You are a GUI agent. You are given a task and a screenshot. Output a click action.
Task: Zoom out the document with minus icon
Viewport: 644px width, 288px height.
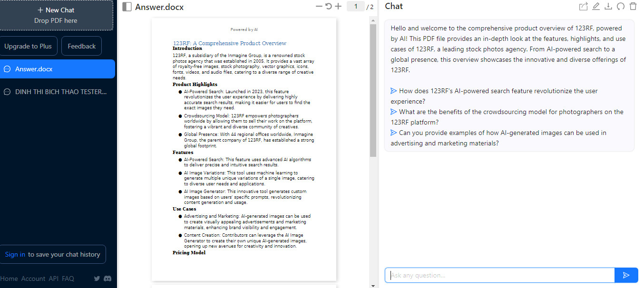click(319, 6)
